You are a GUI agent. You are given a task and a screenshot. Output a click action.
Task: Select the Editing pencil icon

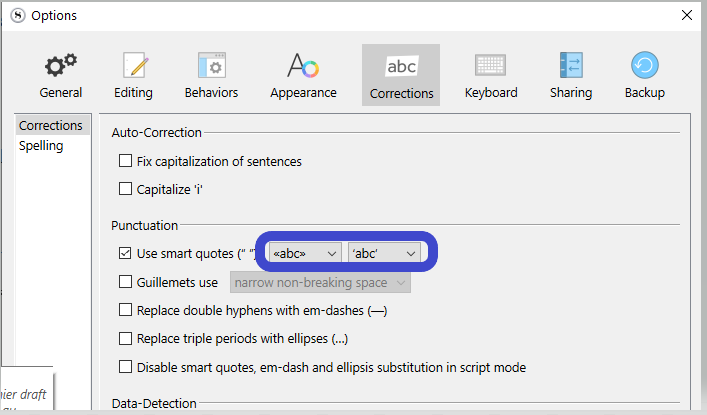coord(134,66)
